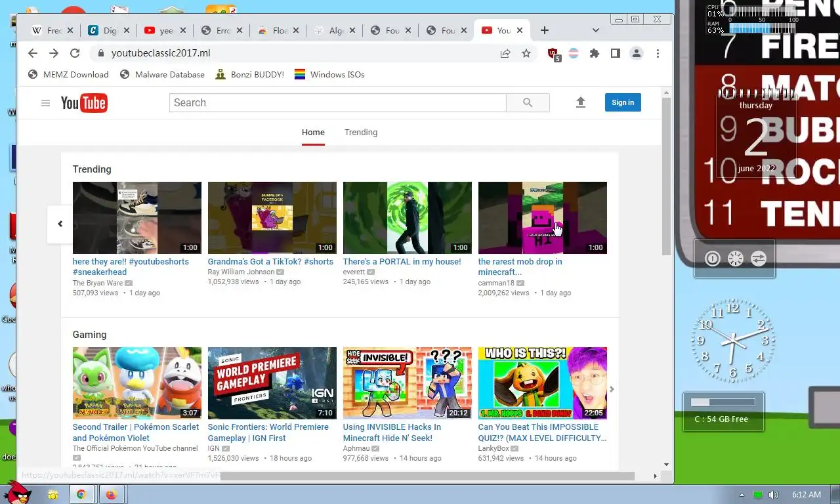Click the Chrome taskbar icon
This screenshot has height=504, width=840.
(81, 494)
